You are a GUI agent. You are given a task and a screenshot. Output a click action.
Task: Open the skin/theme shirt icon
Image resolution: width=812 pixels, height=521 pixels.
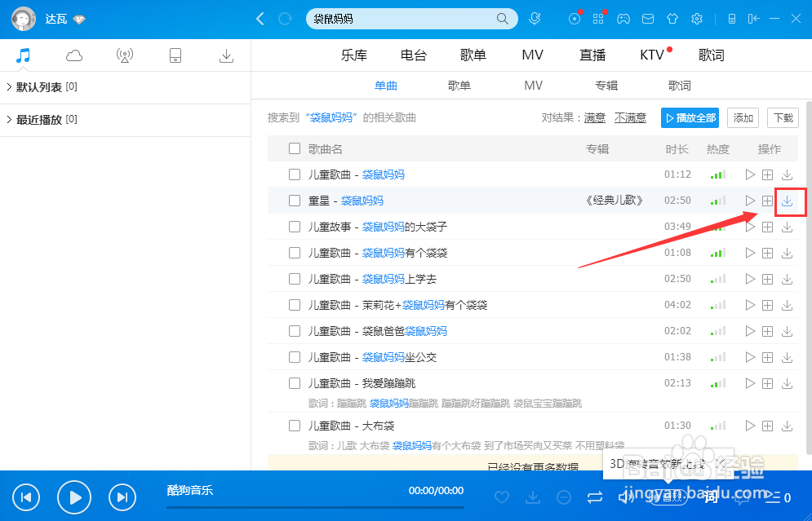pos(672,19)
